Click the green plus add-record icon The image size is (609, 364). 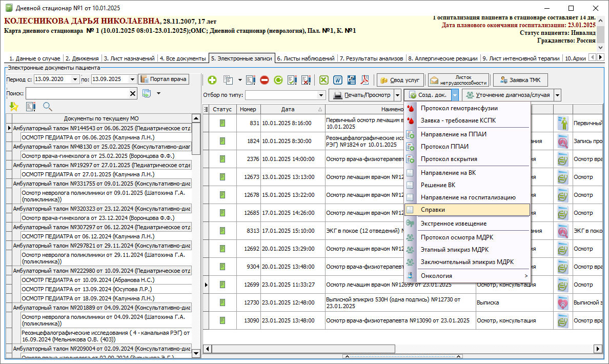click(212, 80)
